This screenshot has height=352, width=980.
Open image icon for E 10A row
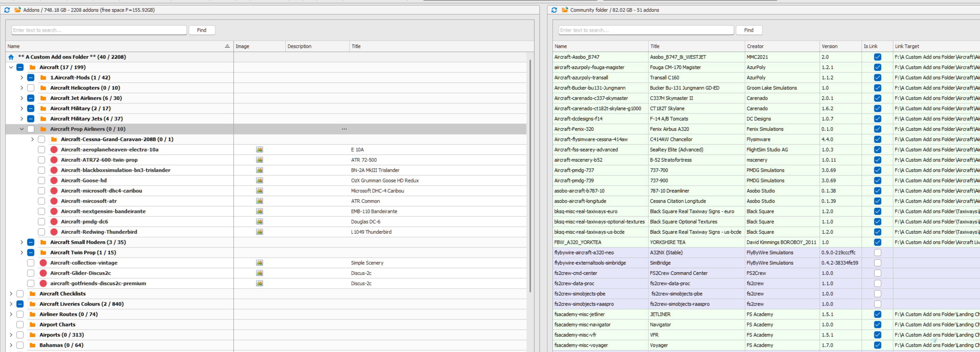pyautogui.click(x=259, y=149)
